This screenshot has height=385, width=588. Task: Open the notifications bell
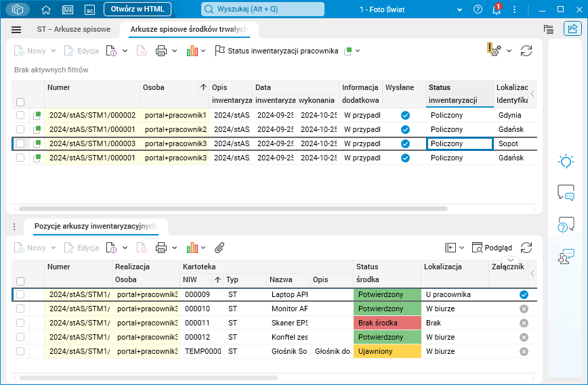(496, 9)
